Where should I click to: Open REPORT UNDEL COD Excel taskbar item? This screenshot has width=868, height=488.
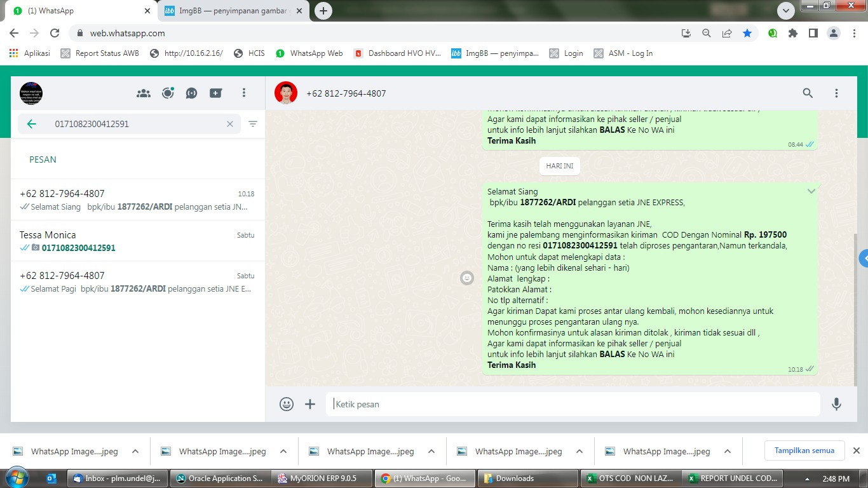click(x=732, y=478)
